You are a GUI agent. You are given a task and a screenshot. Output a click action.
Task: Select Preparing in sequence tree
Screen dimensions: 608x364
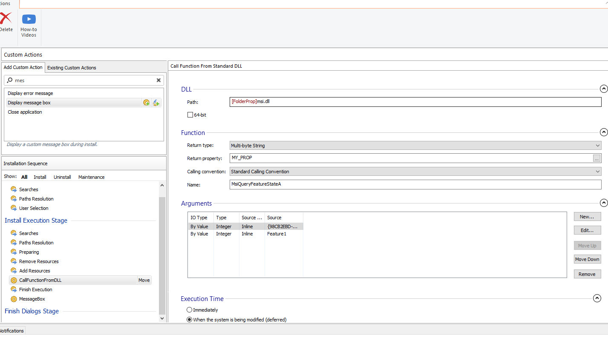[x=29, y=252]
